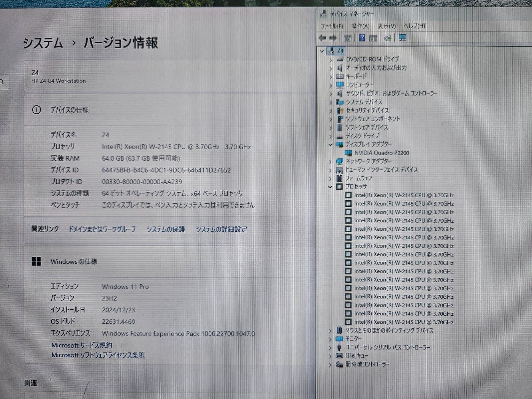532x399 pixels.
Task: Click the Windows Feature Experience Pack text
Action: tap(178, 333)
